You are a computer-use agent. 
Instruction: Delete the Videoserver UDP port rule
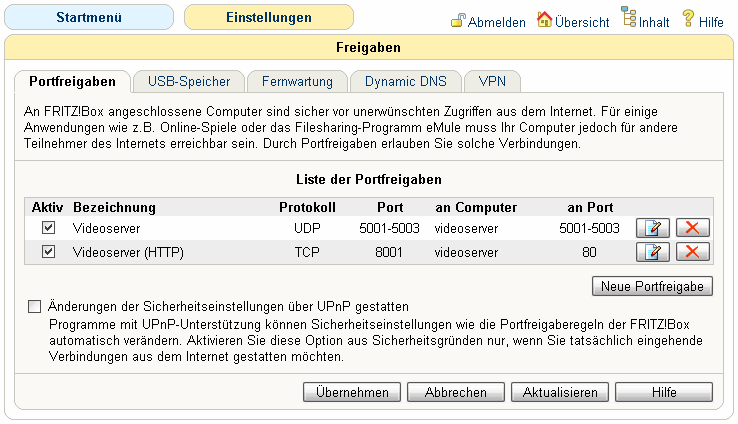pos(693,228)
